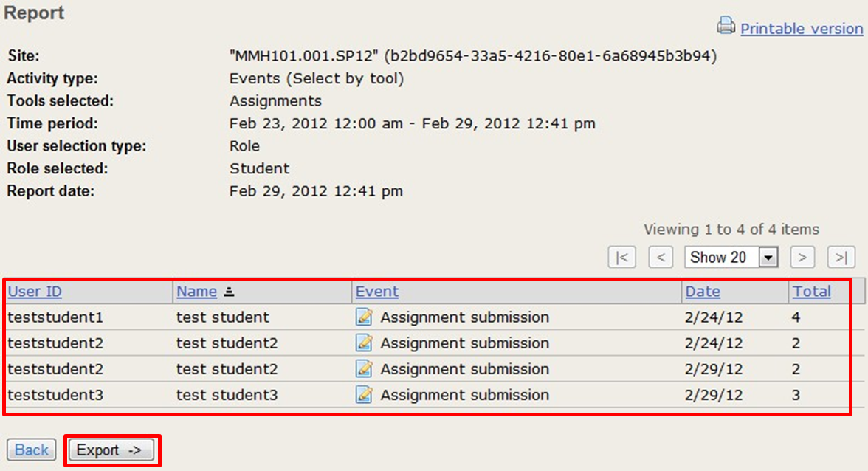Click the name cell 'test student'
The height and width of the screenshot is (471, 868).
click(x=223, y=317)
